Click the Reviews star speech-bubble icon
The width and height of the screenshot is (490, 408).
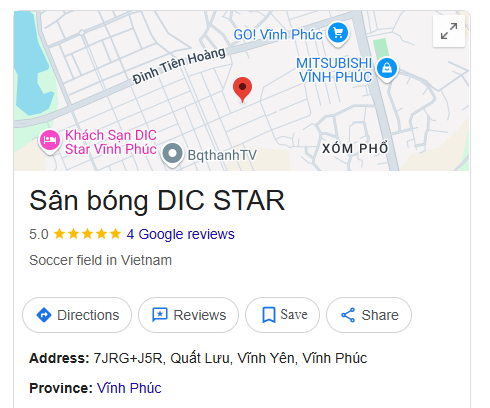[x=160, y=315]
